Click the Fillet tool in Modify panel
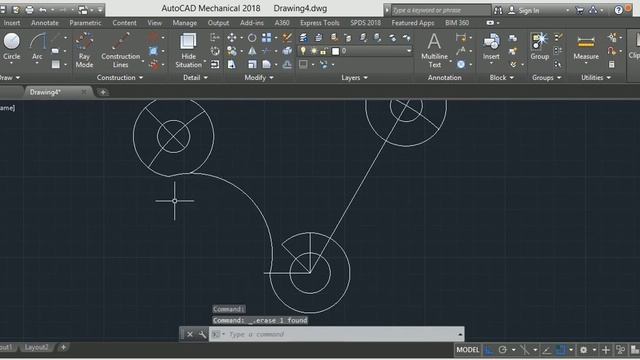This screenshot has width=640, height=360. pos(267,64)
